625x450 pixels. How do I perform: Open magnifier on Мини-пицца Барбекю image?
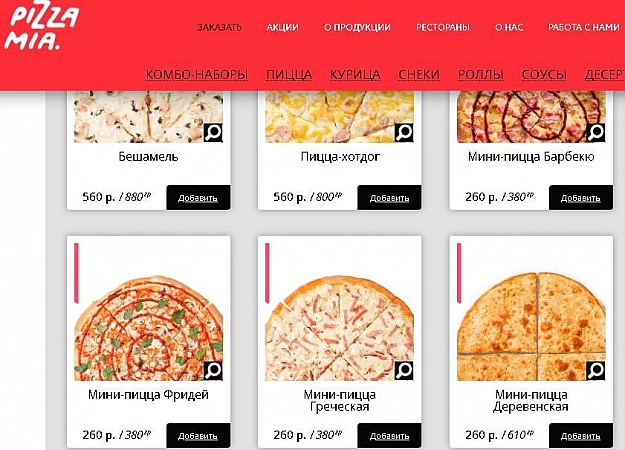point(596,132)
